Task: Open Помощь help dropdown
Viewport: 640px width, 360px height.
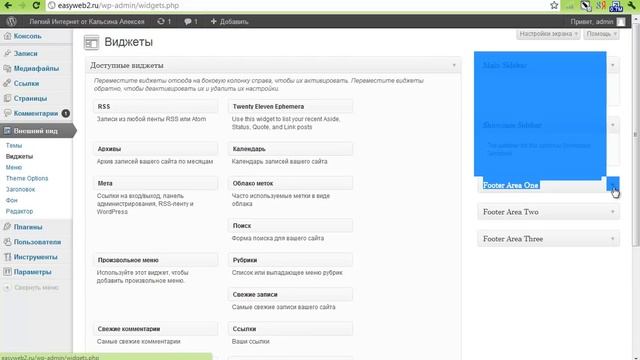Action: point(602,34)
